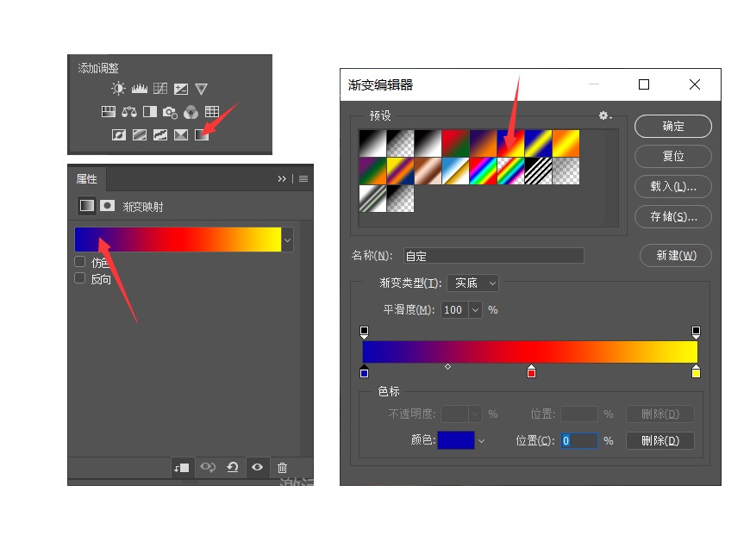
Task: Add a Curves adjustment
Action: pos(160,89)
